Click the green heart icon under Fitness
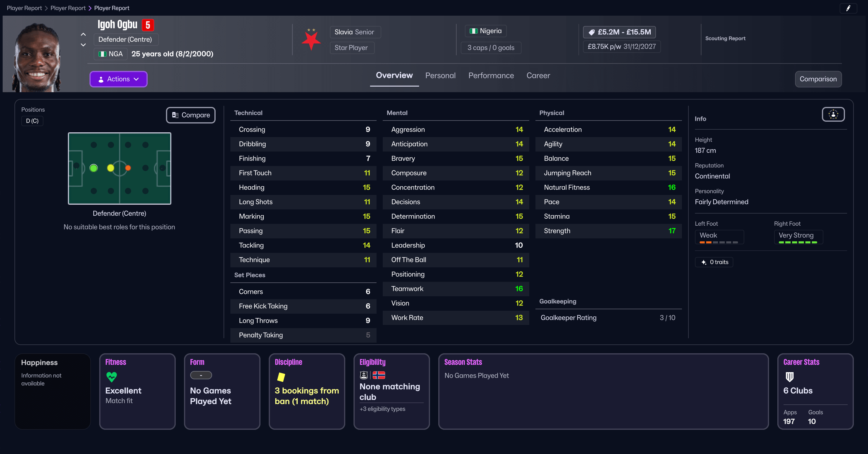 point(111,377)
